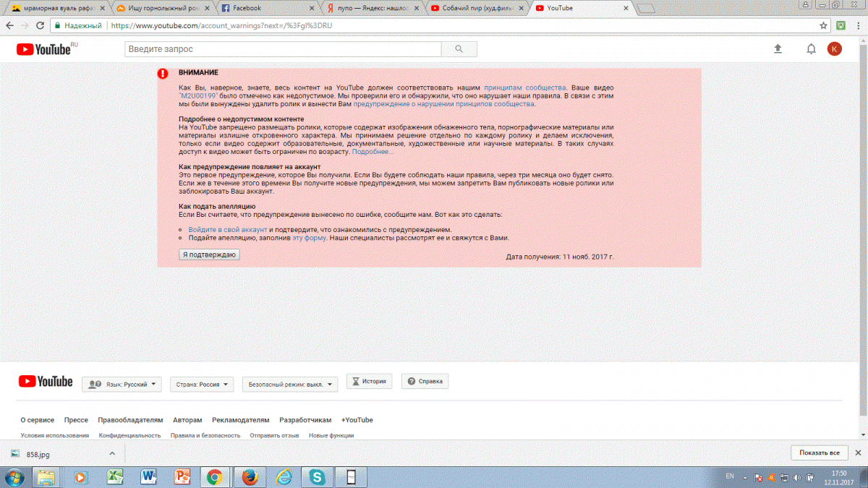Viewport: 868px width, 488px height.
Task: Open PowerPoint from the taskbar
Action: click(182, 477)
